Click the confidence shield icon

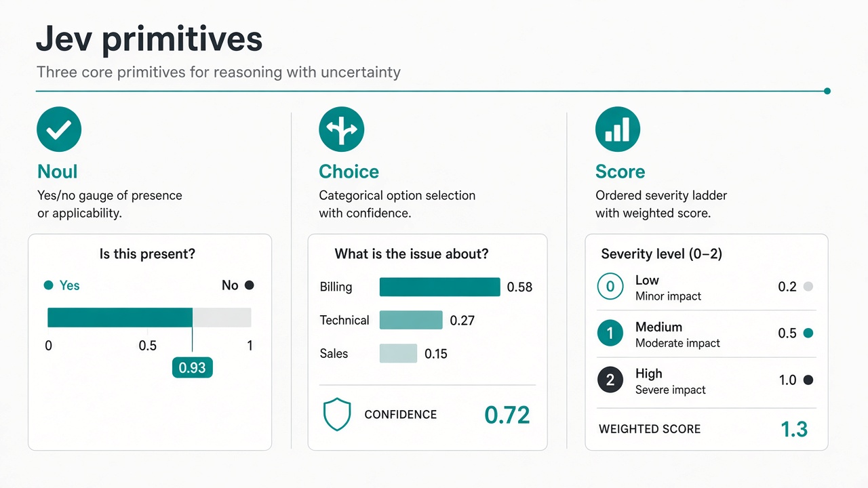tap(337, 415)
